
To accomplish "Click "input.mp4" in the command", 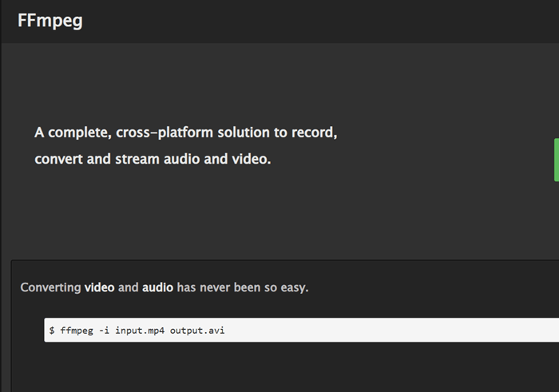I will click(139, 330).
